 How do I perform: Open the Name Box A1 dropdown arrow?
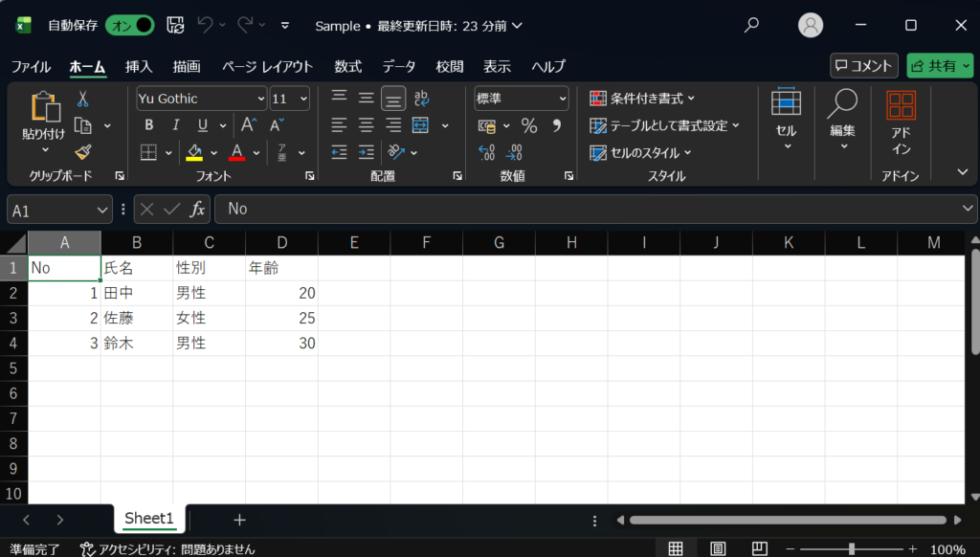(102, 211)
